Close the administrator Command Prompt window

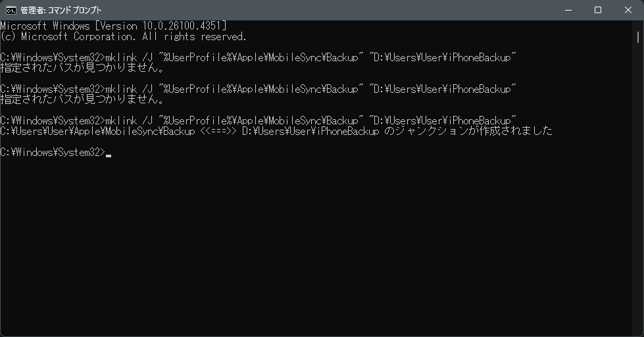pos(628,11)
